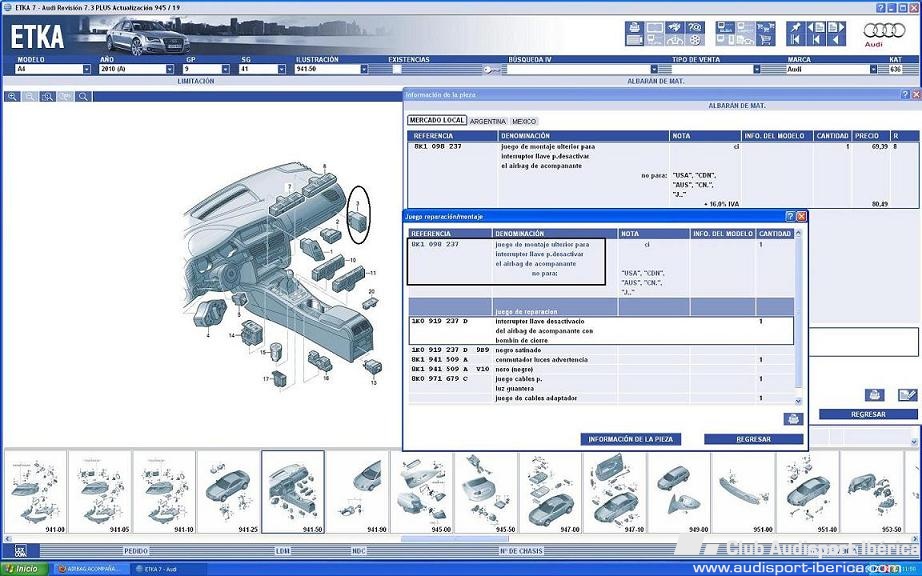The width and height of the screenshot is (922, 576).
Task: Select illustration thumbnail 945-00
Action: (x=422, y=493)
